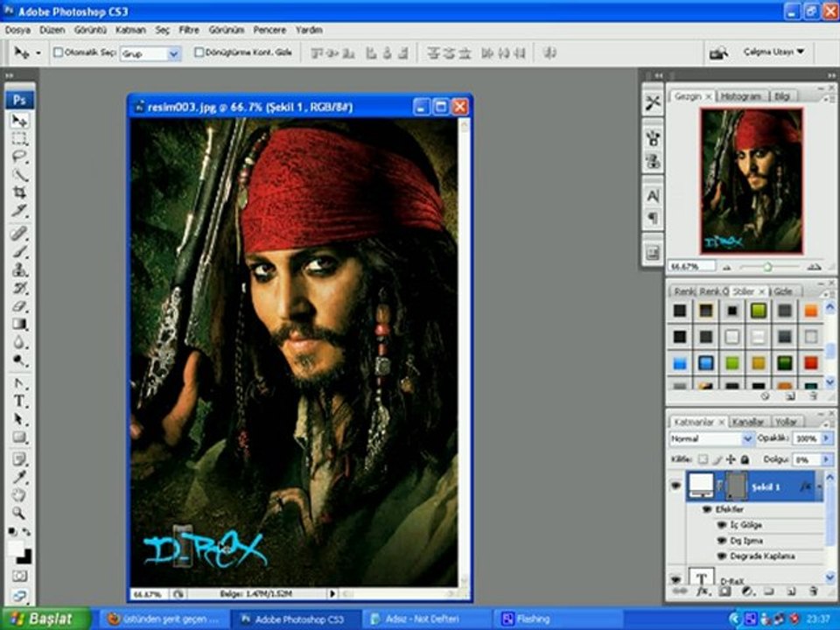The width and height of the screenshot is (840, 630).
Task: Open the Dosya menu
Action: pos(17,30)
